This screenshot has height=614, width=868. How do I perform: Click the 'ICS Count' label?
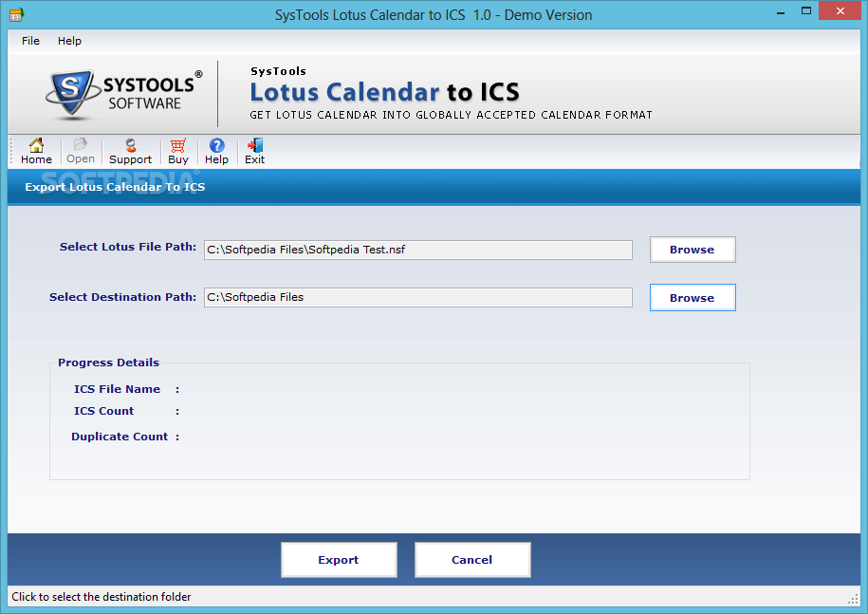(103, 411)
